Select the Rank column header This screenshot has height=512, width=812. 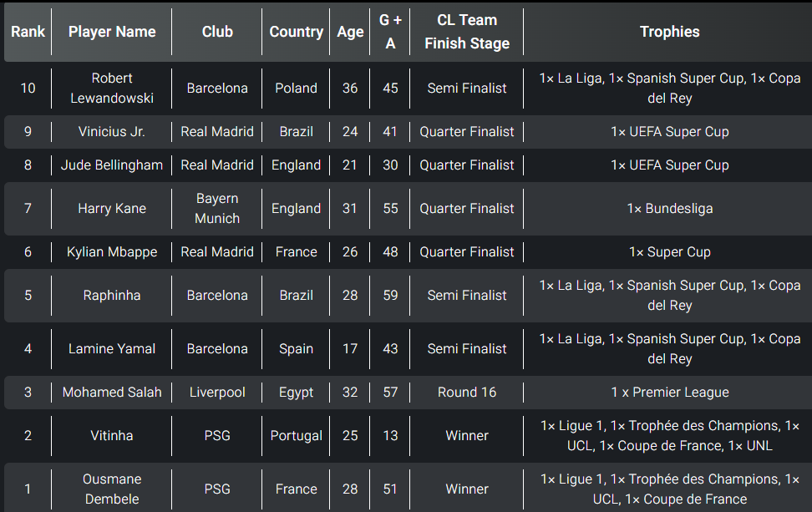28,32
